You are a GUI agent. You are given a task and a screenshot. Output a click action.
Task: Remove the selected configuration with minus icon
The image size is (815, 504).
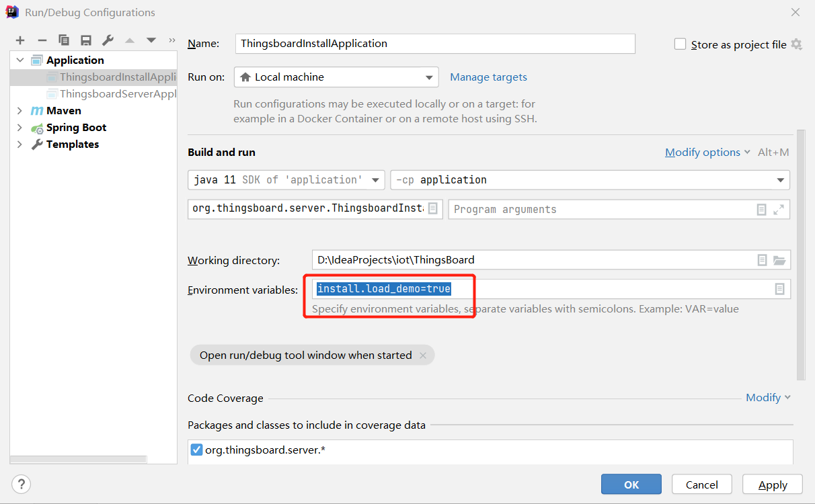tap(42, 40)
